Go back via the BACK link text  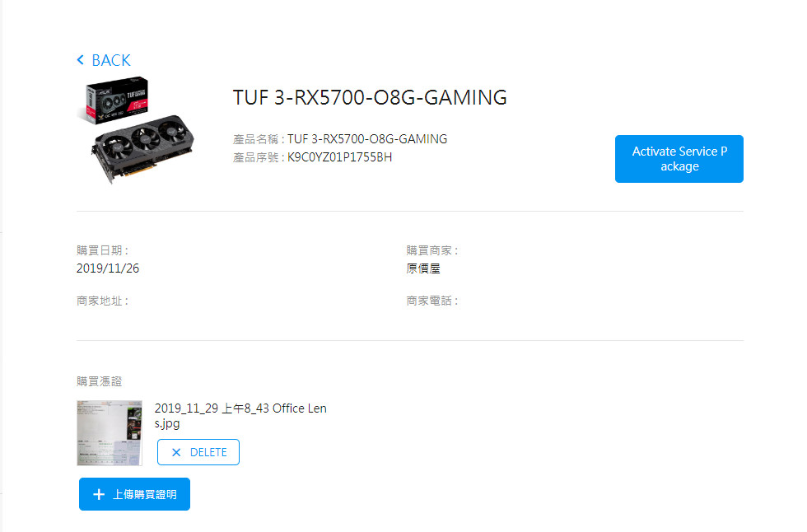(111, 60)
